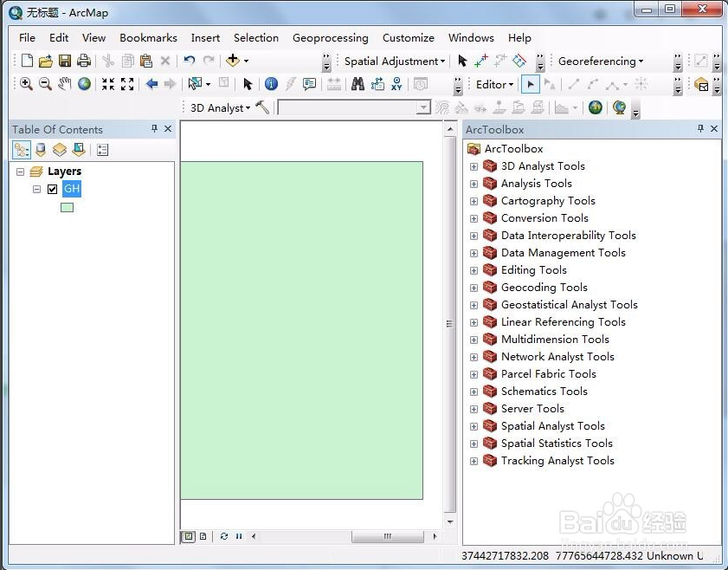Image resolution: width=728 pixels, height=570 pixels.
Task: Select the HTML Popup tool
Action: tap(309, 84)
